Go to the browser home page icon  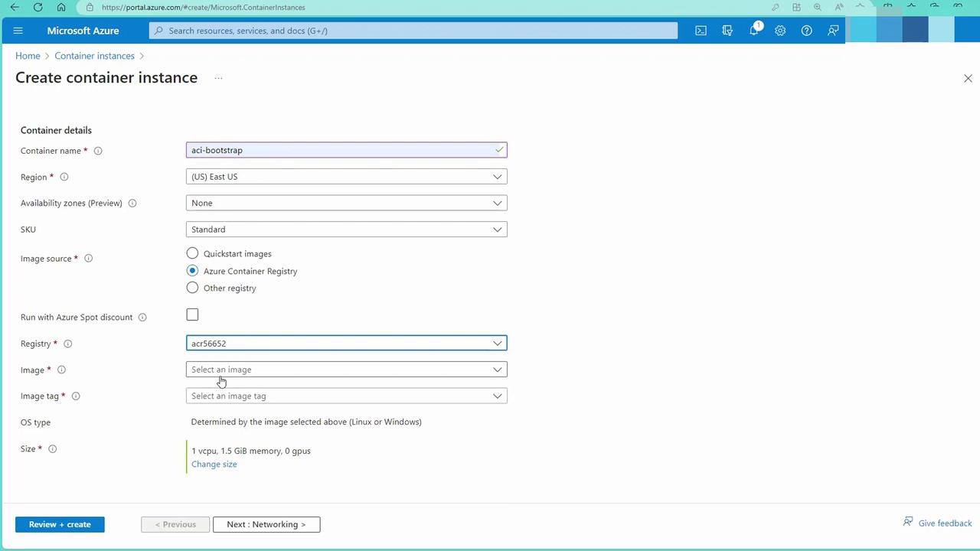[61, 8]
